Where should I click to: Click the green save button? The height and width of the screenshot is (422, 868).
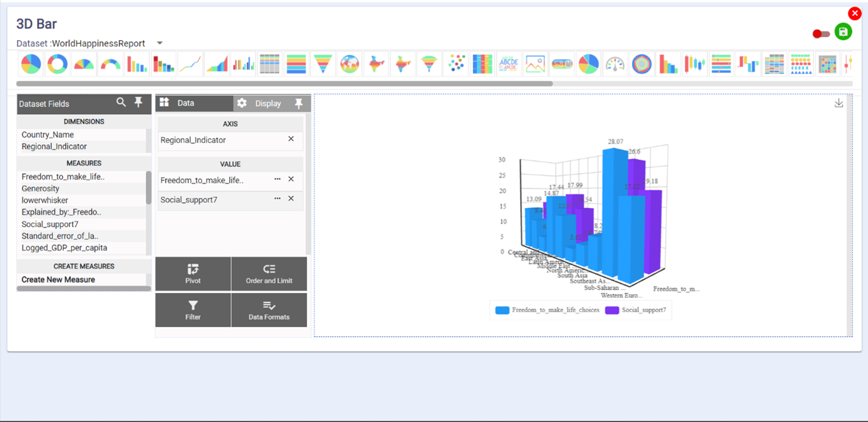pos(843,31)
